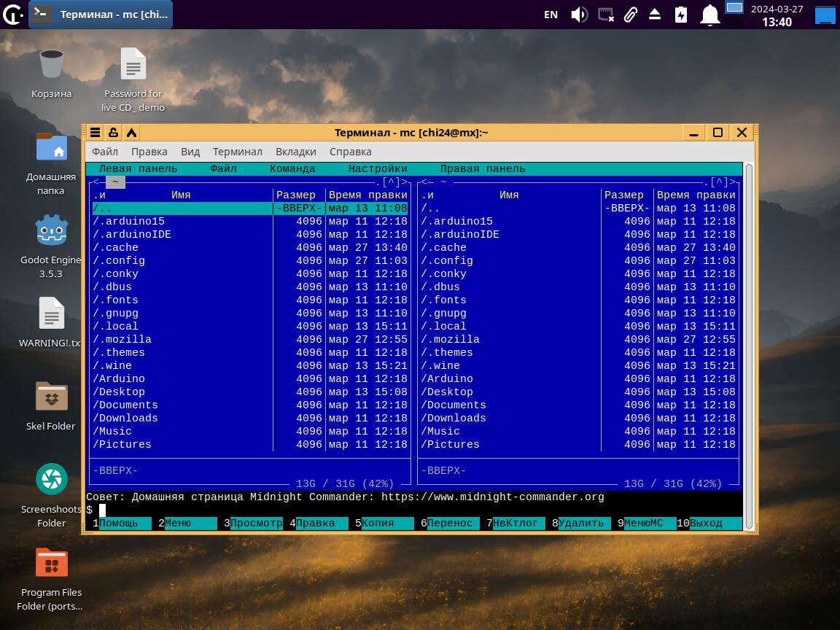Click the battery power icon in tray

[681, 15]
